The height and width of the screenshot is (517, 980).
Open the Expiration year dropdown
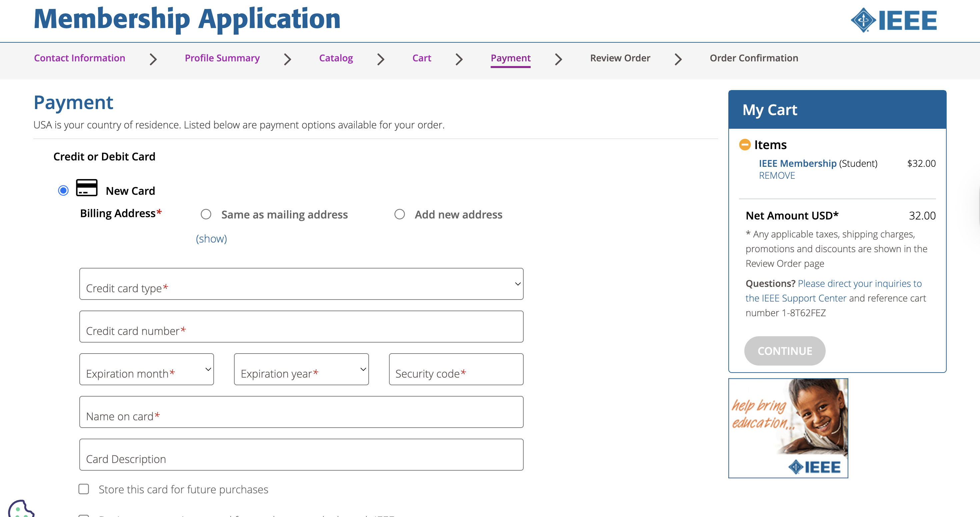tap(301, 369)
